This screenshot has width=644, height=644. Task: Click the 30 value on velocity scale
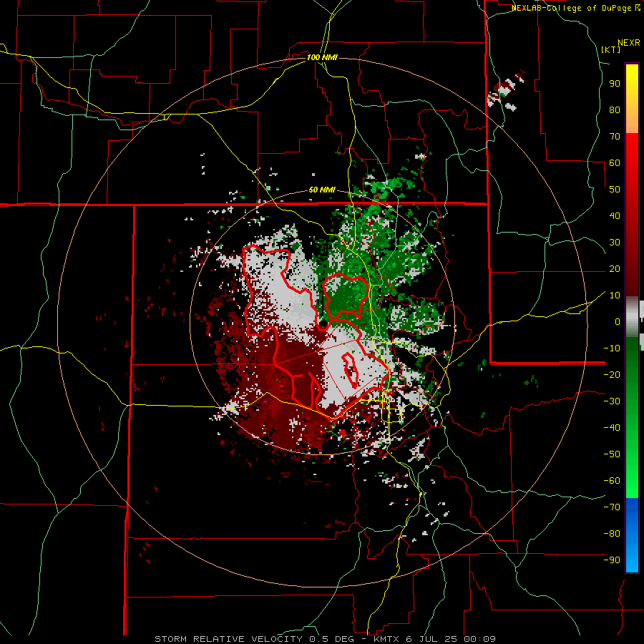pos(615,243)
